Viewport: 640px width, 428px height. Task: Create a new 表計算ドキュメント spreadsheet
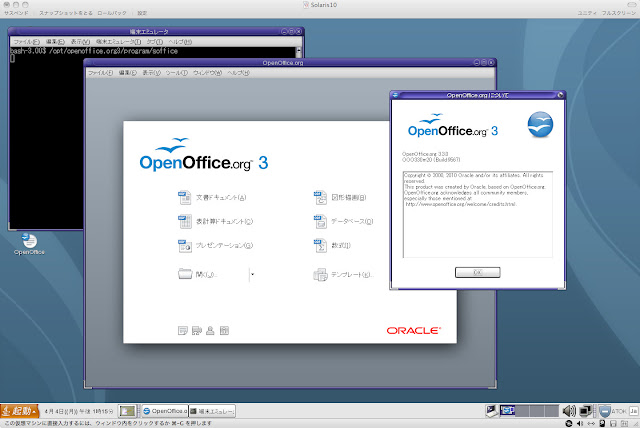[x=216, y=222]
